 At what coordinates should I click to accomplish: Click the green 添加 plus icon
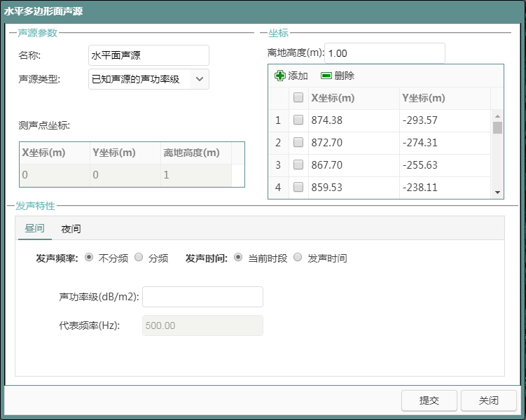pos(280,76)
